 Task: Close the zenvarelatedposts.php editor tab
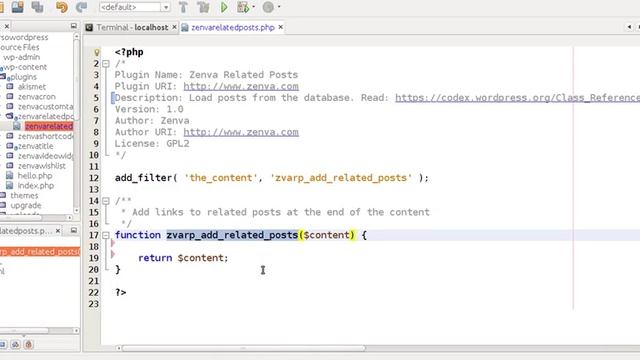(280, 27)
